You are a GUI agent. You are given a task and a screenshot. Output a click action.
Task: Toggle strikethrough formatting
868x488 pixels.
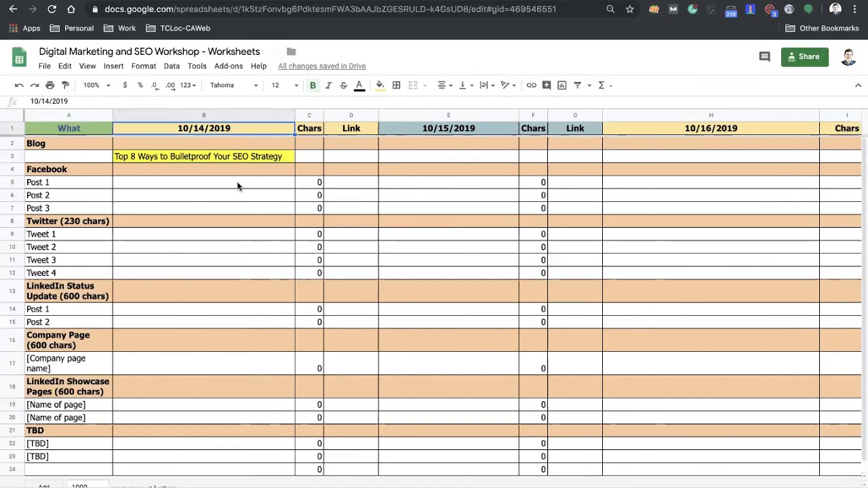pyautogui.click(x=343, y=85)
